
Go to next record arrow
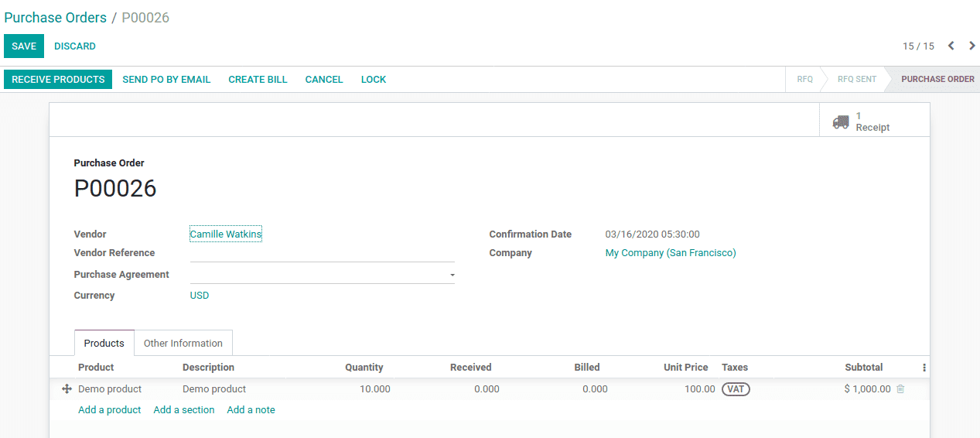[971, 46]
